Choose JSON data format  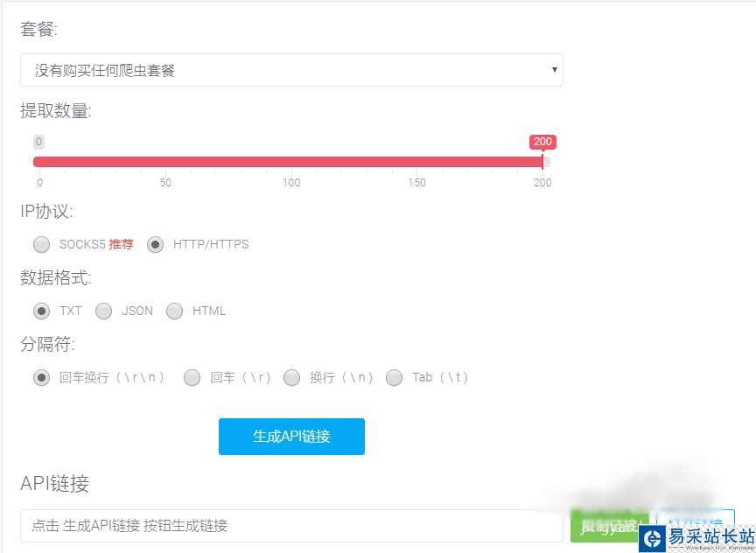tap(103, 311)
